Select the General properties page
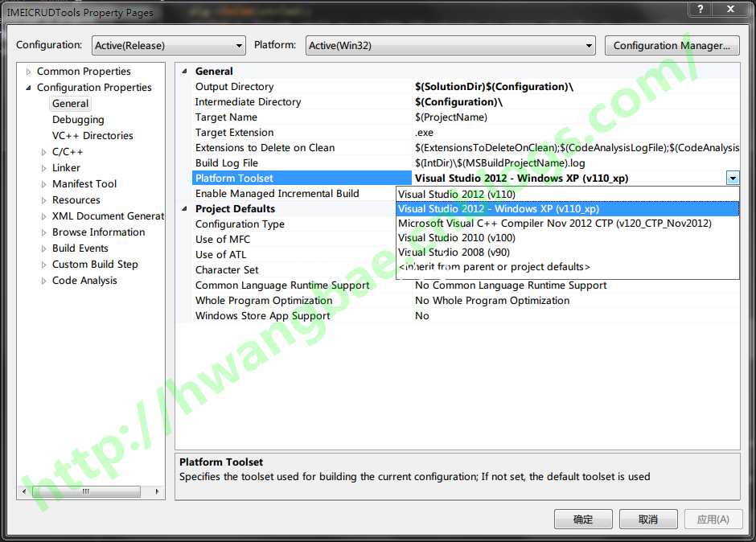Screen dimensions: 756x542 (x=71, y=103)
